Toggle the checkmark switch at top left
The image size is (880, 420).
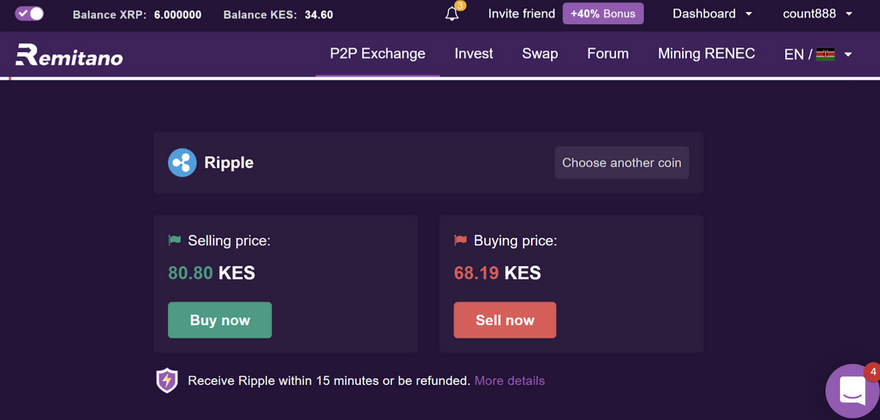pos(29,14)
